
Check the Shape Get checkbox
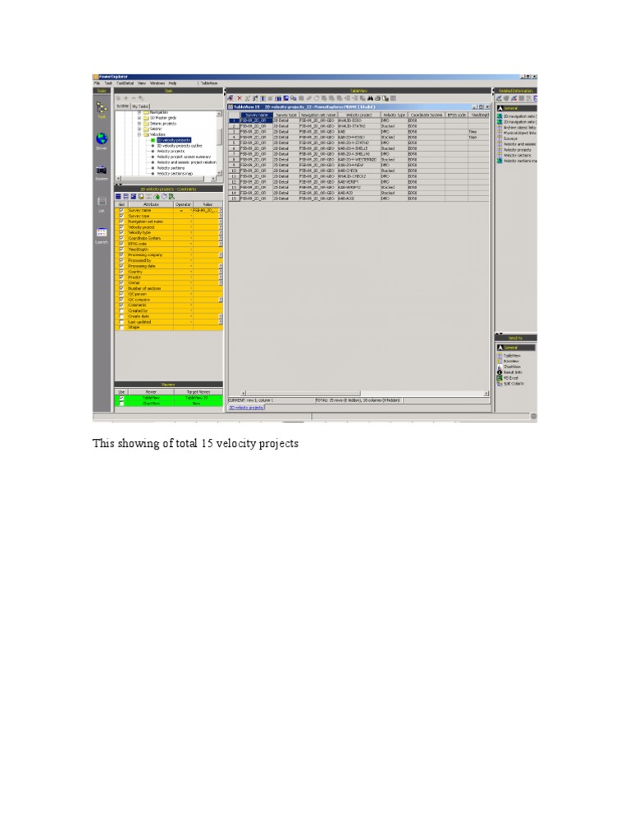[121, 327]
